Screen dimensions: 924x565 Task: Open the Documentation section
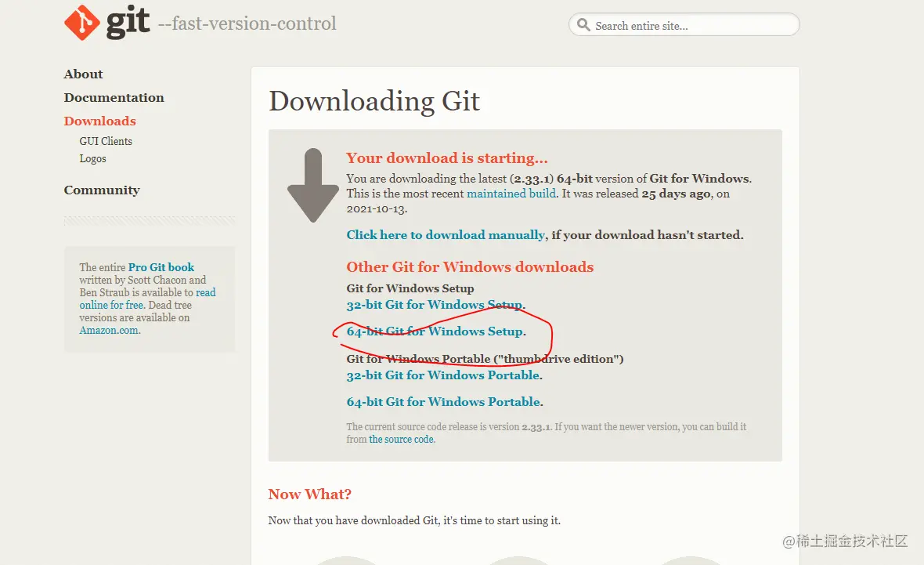pos(114,97)
